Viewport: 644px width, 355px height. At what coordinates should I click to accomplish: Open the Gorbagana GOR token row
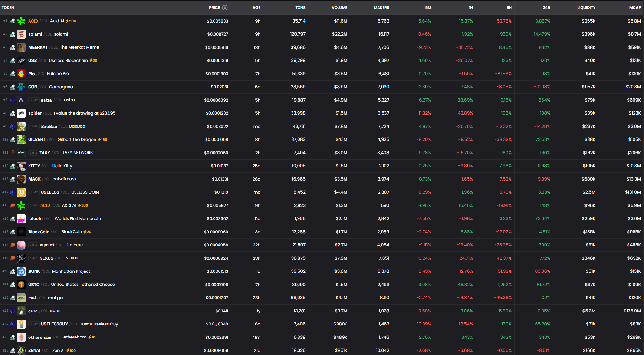(x=61, y=87)
